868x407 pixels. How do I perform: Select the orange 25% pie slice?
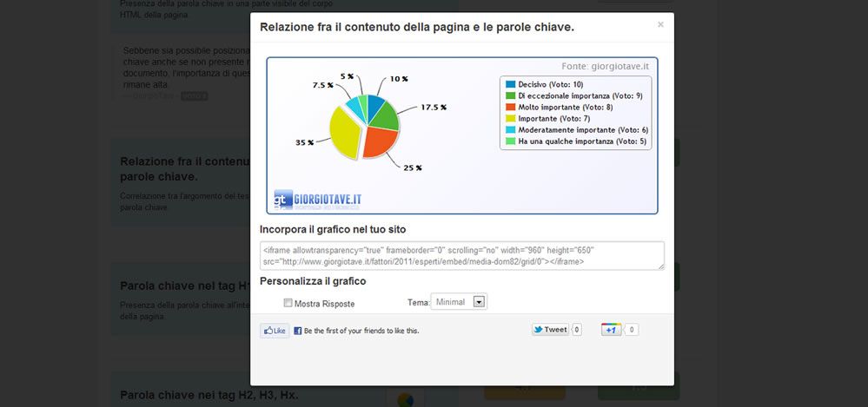click(379, 141)
